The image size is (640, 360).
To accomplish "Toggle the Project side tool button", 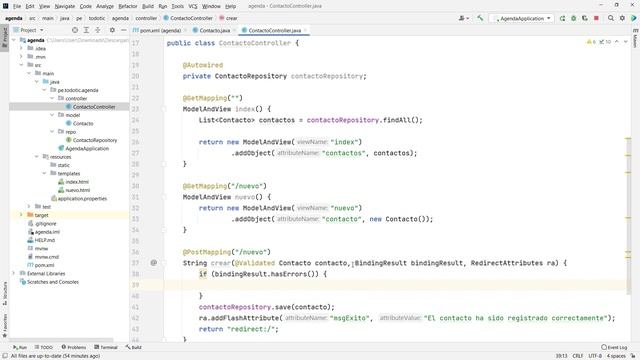I will pyautogui.click(x=4, y=37).
